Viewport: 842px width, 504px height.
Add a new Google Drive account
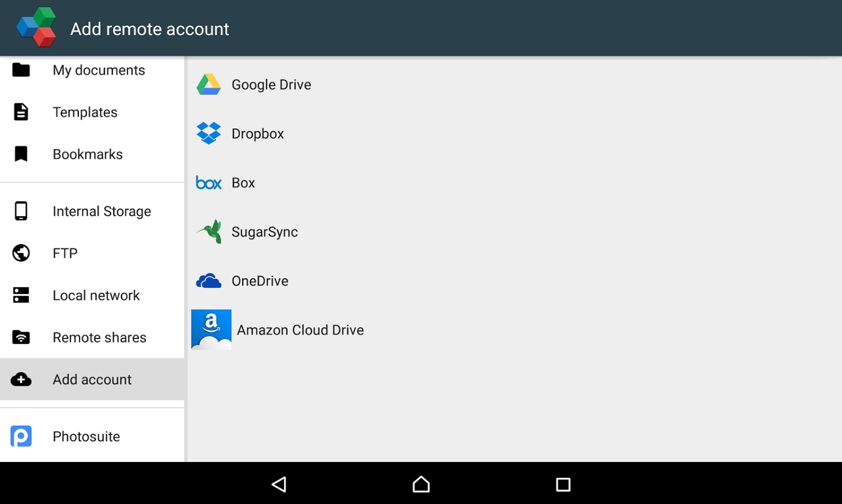271,84
